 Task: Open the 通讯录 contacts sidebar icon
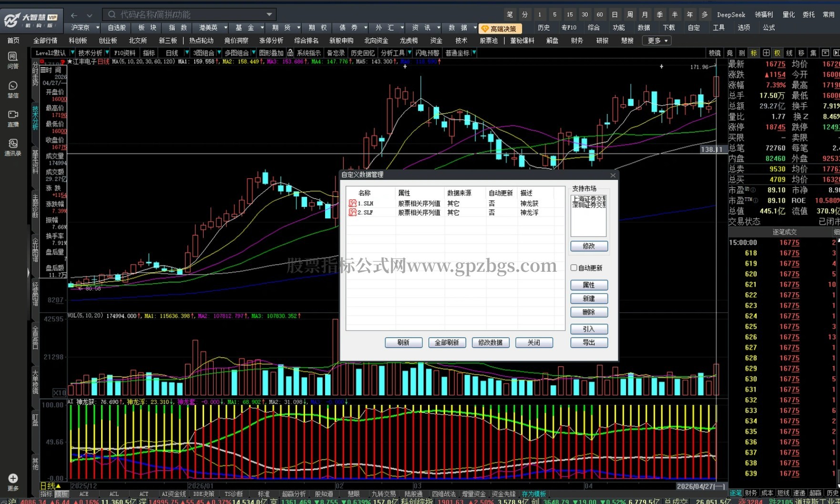(13, 147)
